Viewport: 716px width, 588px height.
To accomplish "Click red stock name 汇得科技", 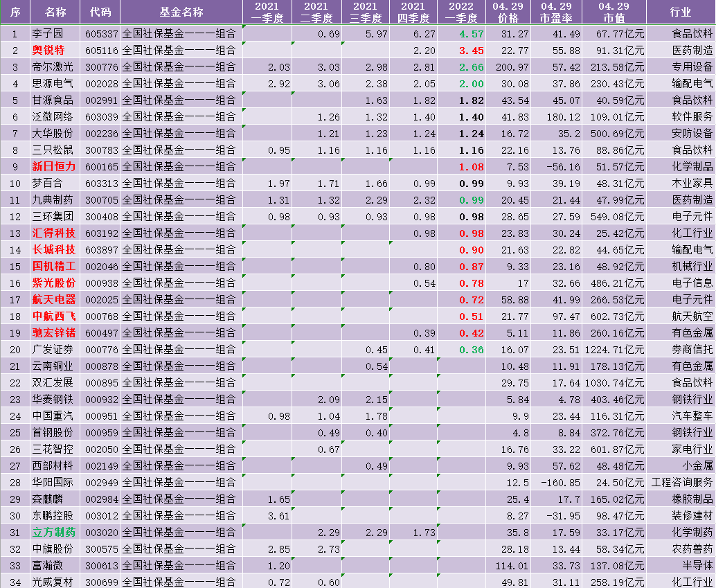I will coord(54,233).
